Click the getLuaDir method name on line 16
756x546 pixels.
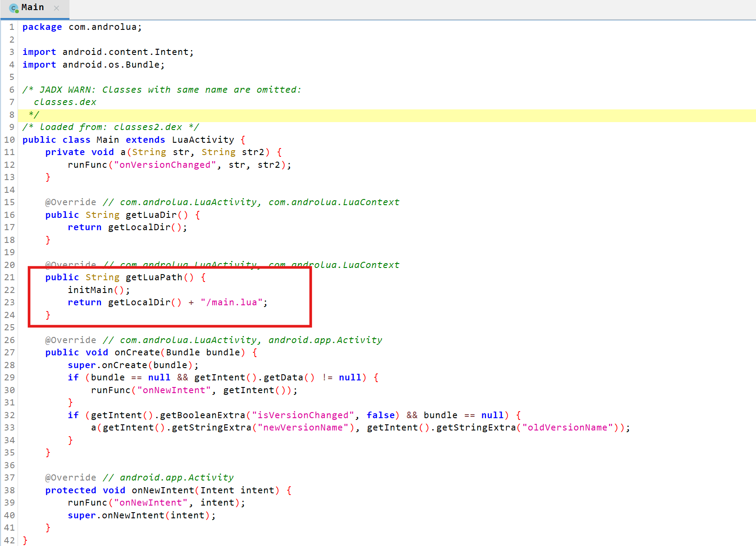coord(151,215)
